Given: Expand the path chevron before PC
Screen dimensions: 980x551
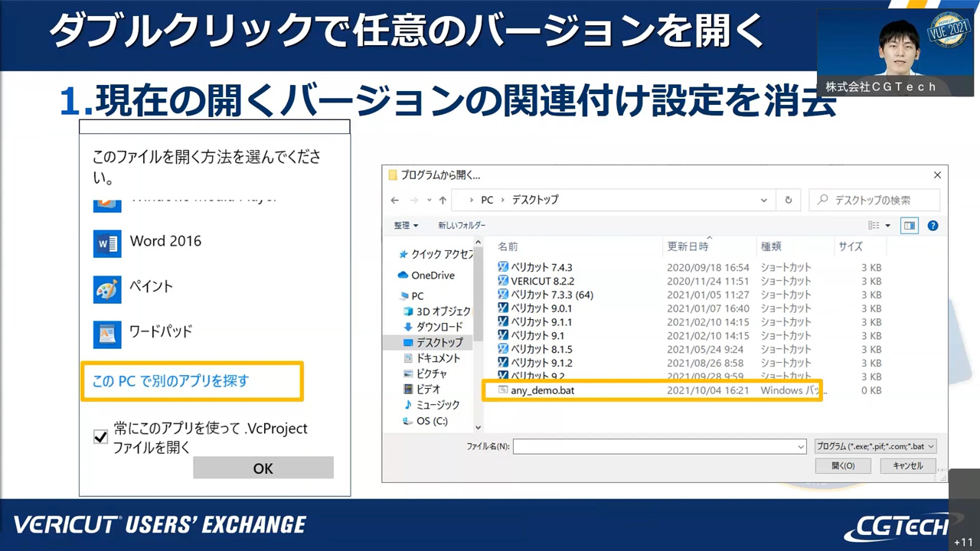Looking at the screenshot, I should [472, 200].
